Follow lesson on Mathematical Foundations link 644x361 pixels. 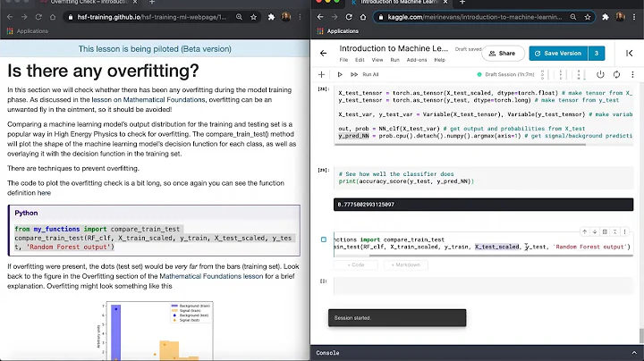(x=148, y=100)
